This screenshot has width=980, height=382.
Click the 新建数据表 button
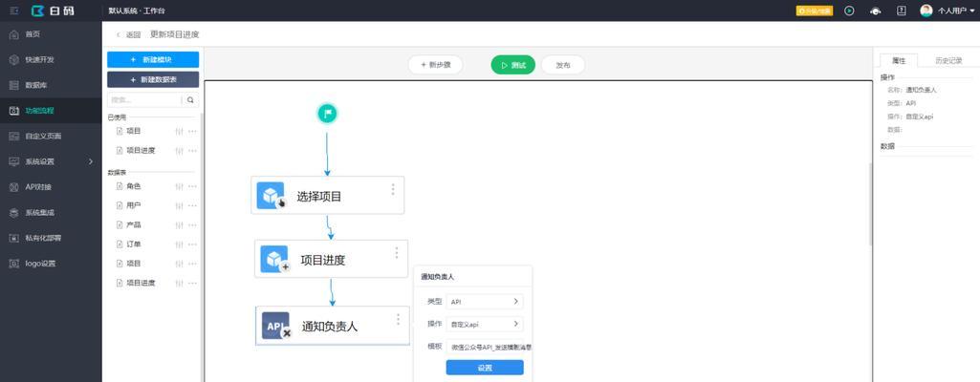pos(153,80)
